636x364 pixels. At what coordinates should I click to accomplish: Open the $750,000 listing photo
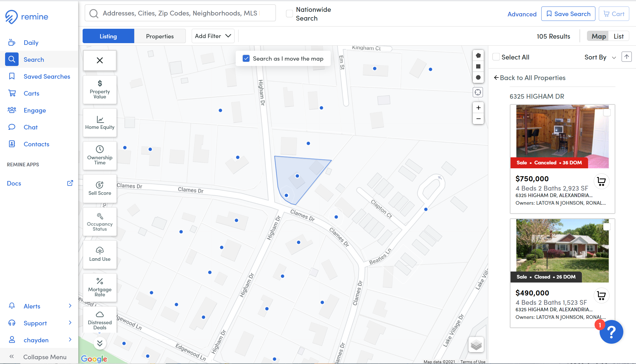pos(562,136)
